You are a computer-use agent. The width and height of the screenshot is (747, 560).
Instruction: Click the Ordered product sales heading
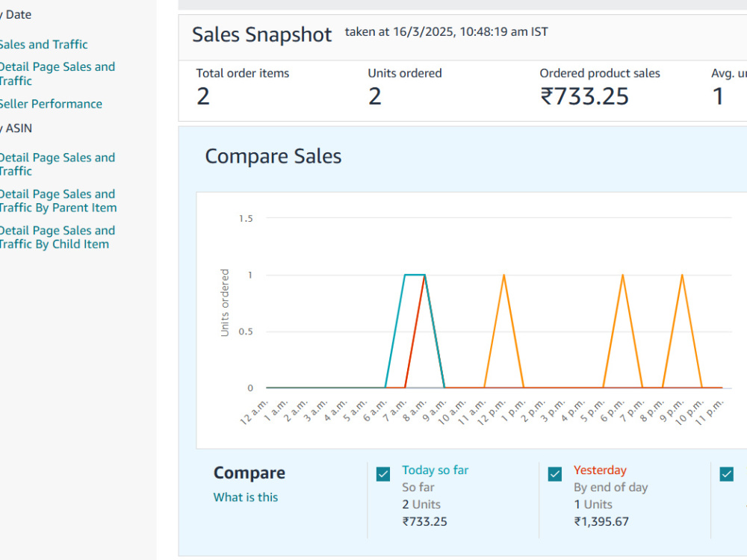(599, 73)
